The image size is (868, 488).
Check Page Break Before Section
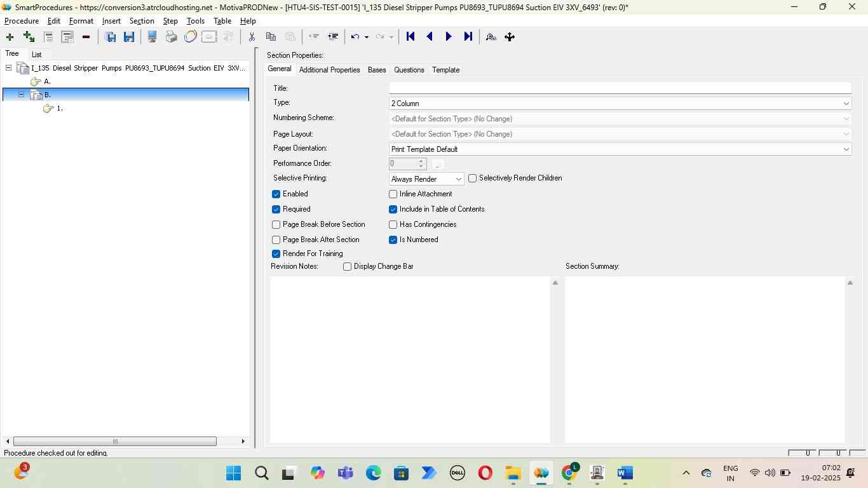276,224
